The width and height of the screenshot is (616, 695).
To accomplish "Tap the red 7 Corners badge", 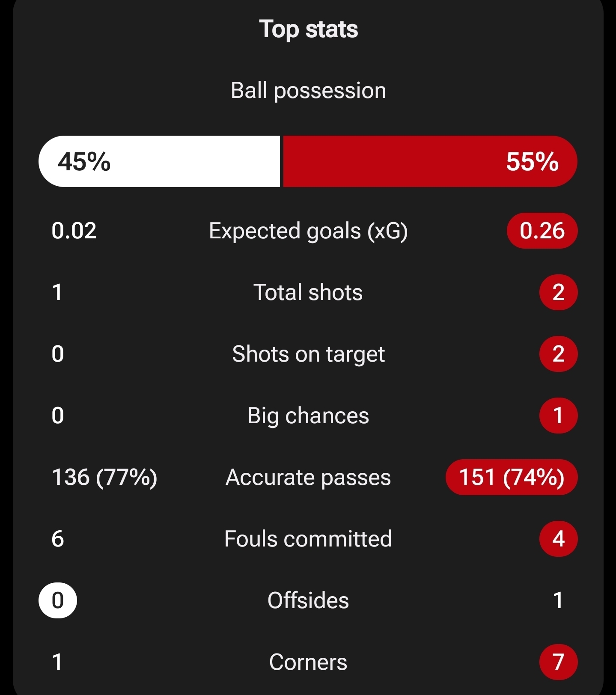I will (558, 662).
